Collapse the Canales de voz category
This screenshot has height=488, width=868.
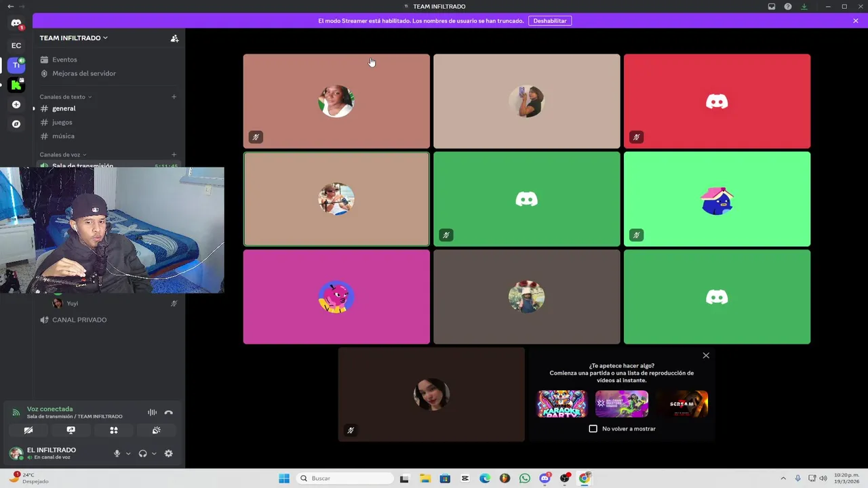click(x=63, y=155)
